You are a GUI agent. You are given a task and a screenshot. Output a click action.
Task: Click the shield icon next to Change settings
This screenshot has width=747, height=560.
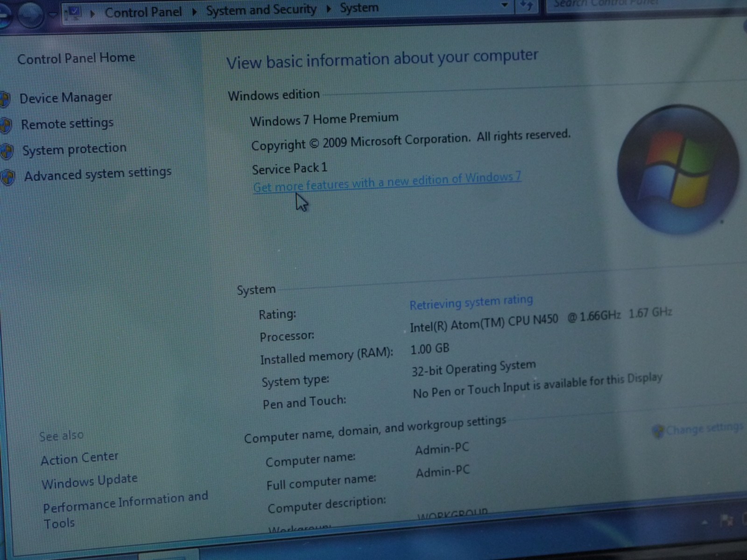pyautogui.click(x=658, y=431)
